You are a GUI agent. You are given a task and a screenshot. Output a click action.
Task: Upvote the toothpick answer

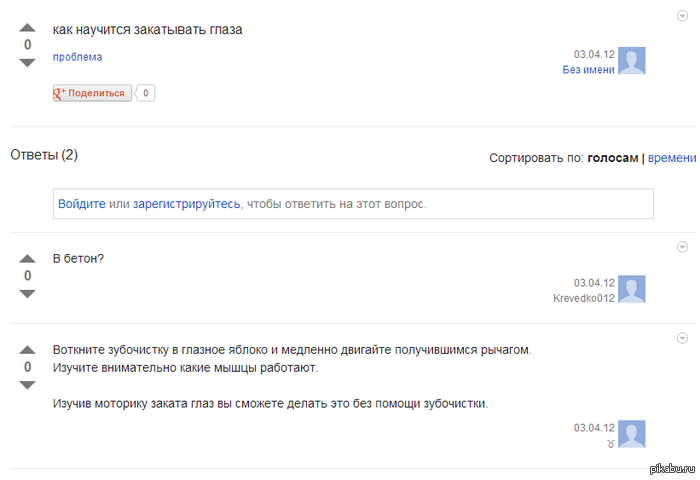pos(28,350)
